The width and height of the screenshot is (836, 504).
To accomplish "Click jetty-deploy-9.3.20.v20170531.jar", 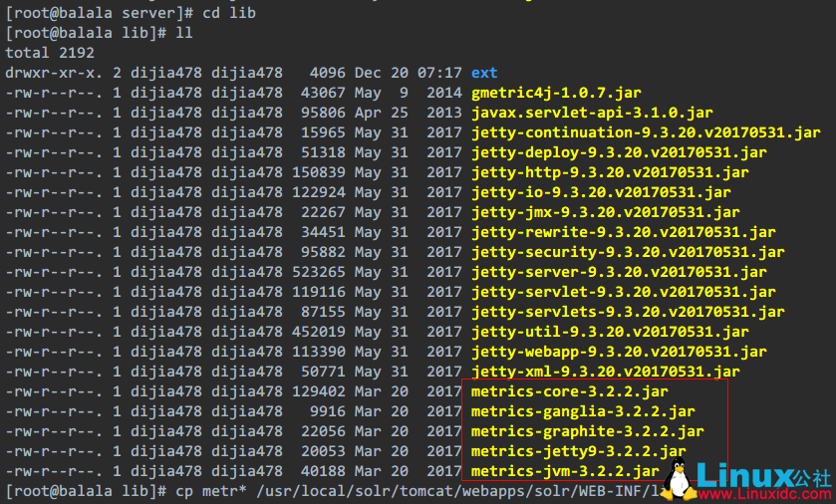I will tap(619, 152).
